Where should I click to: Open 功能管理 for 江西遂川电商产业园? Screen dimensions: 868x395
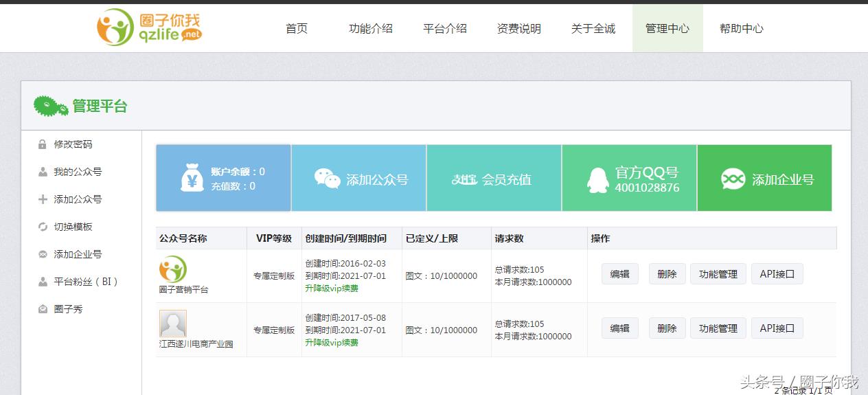(x=718, y=328)
